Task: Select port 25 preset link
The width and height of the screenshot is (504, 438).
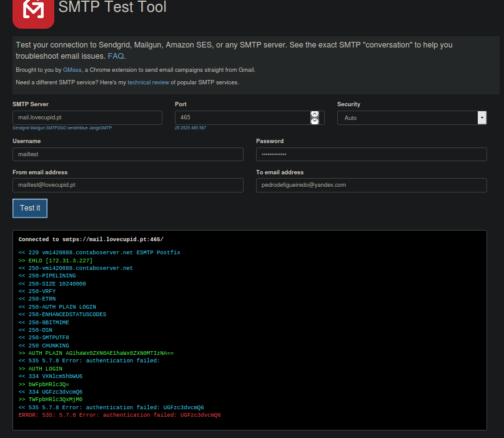Action: coord(177,128)
